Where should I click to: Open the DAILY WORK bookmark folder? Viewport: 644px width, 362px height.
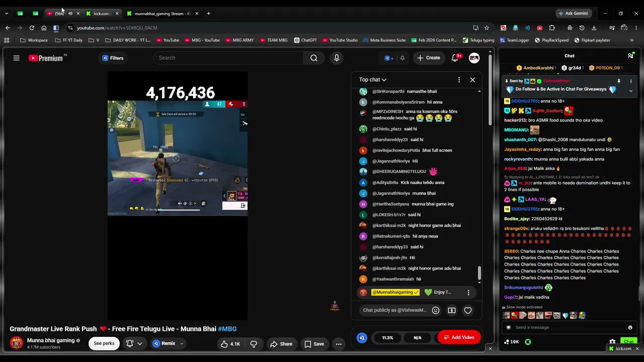click(x=127, y=40)
